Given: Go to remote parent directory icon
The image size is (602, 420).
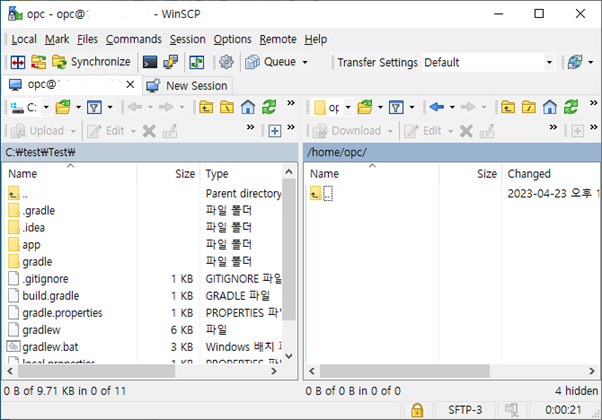Looking at the screenshot, I should pos(508,107).
